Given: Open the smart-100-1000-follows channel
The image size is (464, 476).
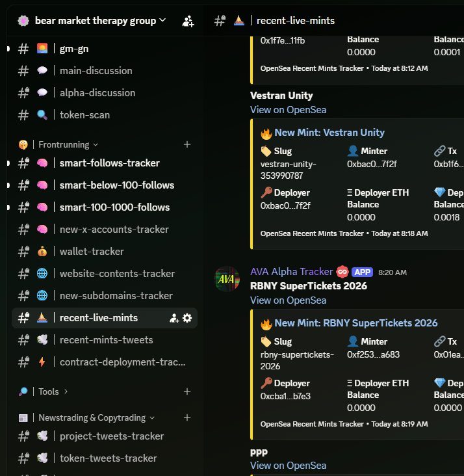Looking at the screenshot, I should [x=105, y=207].
